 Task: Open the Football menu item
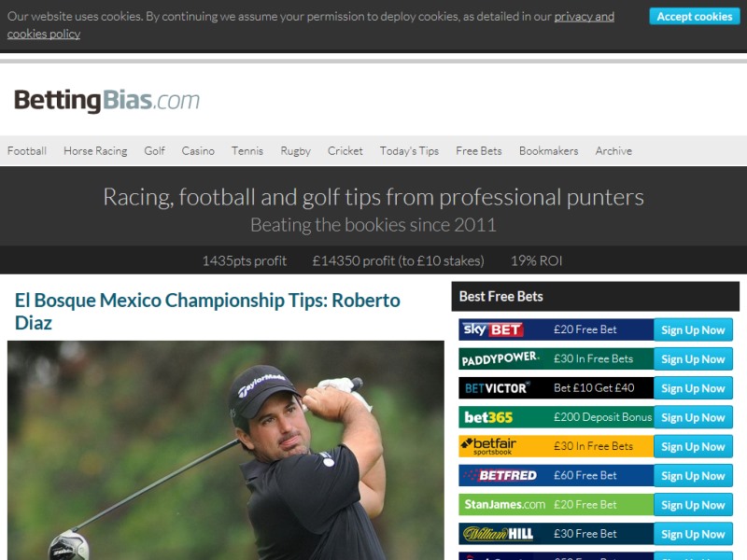point(27,151)
